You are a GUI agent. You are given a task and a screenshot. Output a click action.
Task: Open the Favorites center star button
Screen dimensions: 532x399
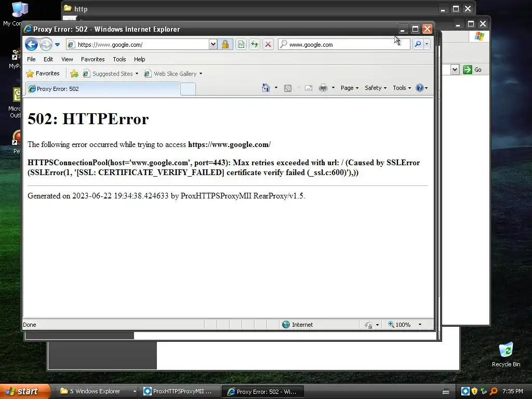pos(43,73)
